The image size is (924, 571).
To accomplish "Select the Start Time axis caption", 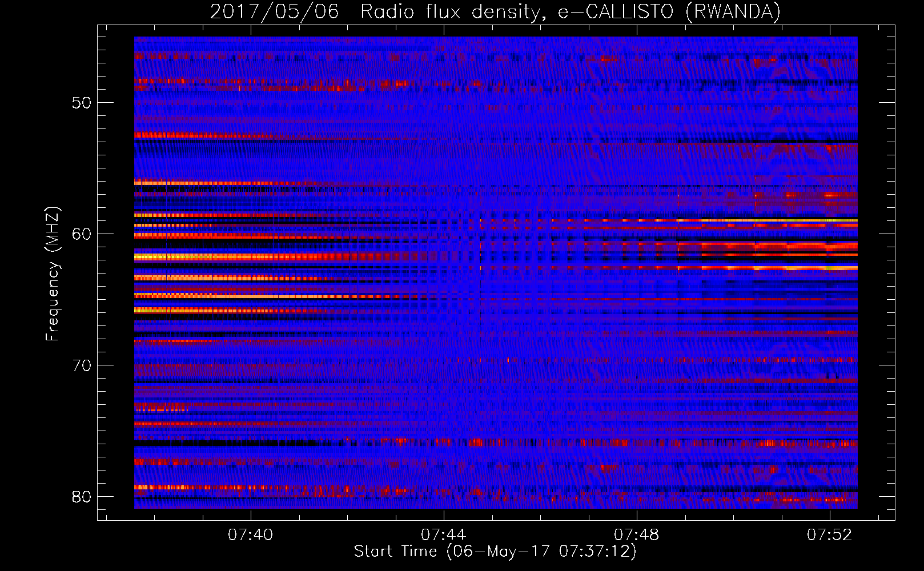I will (x=495, y=552).
